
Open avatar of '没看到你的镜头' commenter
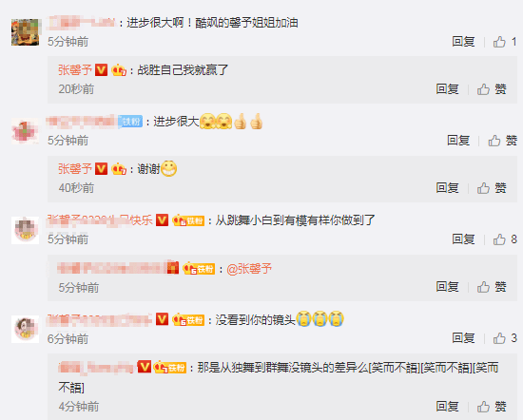point(25,330)
